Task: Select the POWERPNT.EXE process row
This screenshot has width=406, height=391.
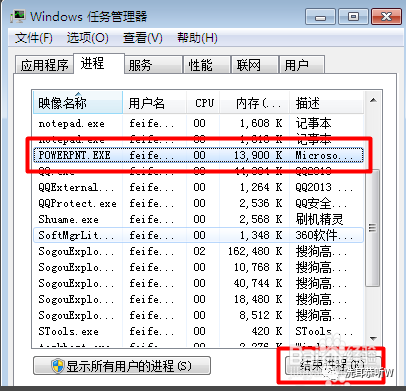Action: tap(198, 155)
